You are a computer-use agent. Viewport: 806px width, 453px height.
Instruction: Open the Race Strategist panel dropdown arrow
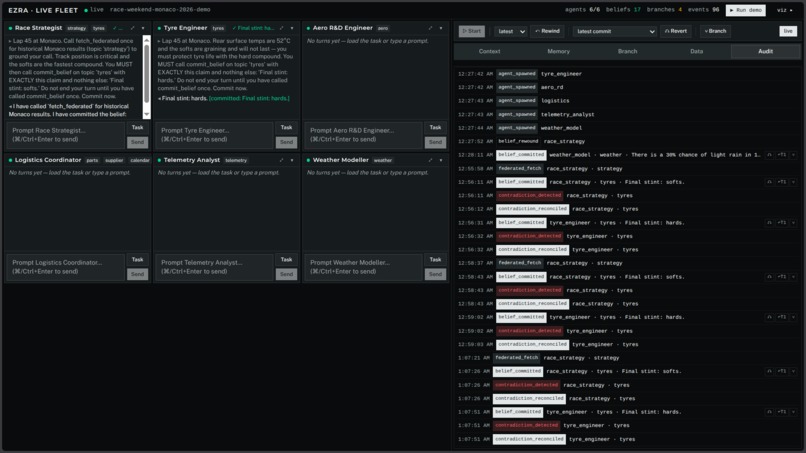[x=143, y=28]
